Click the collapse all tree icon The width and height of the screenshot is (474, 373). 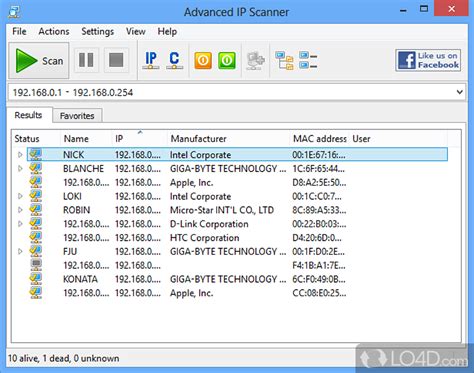308,60
